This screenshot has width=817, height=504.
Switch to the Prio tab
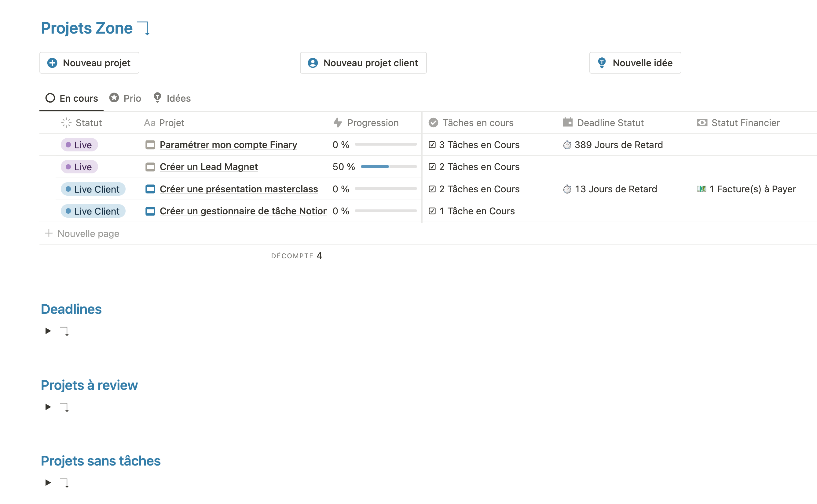point(126,98)
